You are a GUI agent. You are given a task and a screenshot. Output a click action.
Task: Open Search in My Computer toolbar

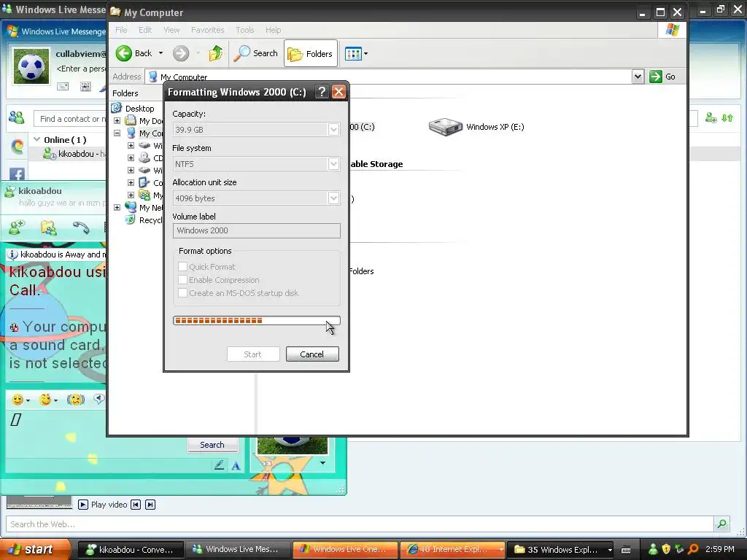(256, 53)
